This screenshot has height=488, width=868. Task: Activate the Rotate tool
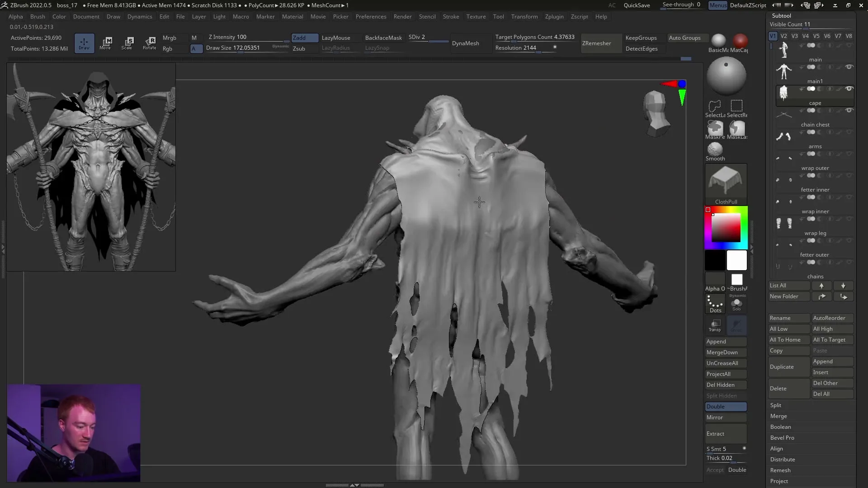pos(150,43)
